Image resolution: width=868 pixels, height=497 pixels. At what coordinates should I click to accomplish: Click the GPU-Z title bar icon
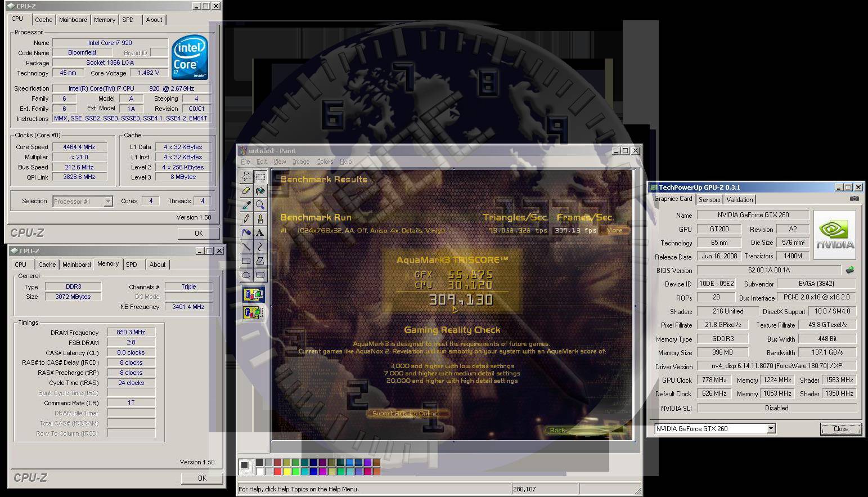point(653,187)
